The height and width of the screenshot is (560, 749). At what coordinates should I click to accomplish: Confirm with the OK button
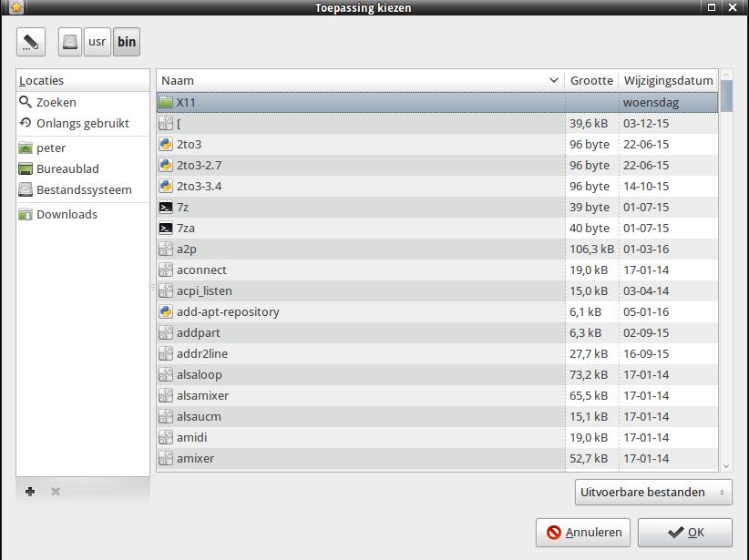(x=685, y=533)
